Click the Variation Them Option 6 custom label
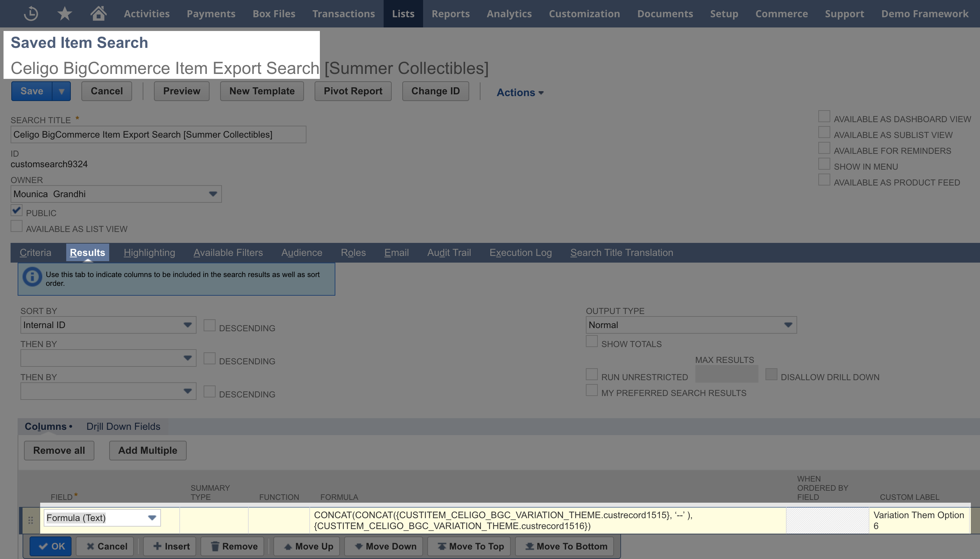The height and width of the screenshot is (559, 980). click(919, 520)
